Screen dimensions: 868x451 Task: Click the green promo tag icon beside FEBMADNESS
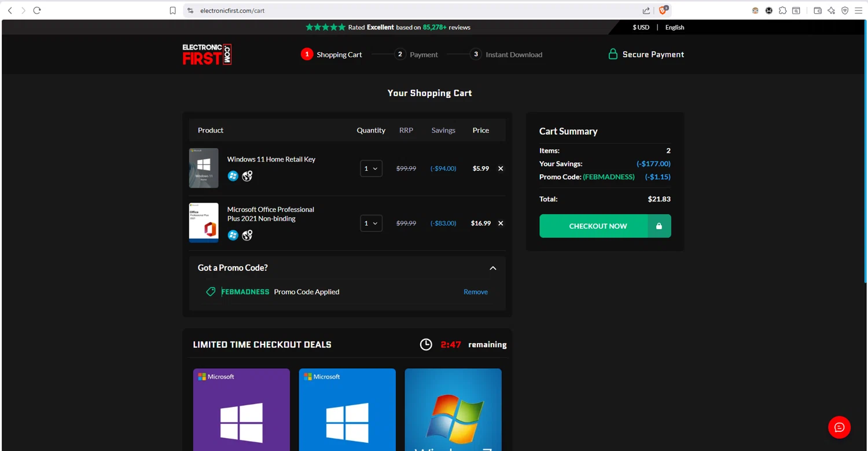(211, 292)
